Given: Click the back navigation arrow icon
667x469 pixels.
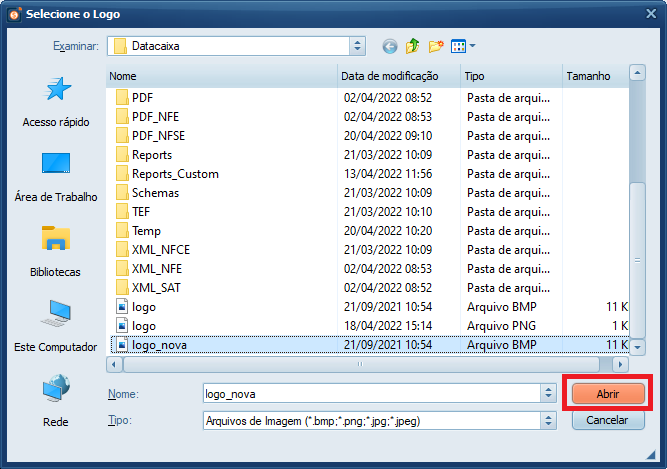Looking at the screenshot, I should (389, 46).
